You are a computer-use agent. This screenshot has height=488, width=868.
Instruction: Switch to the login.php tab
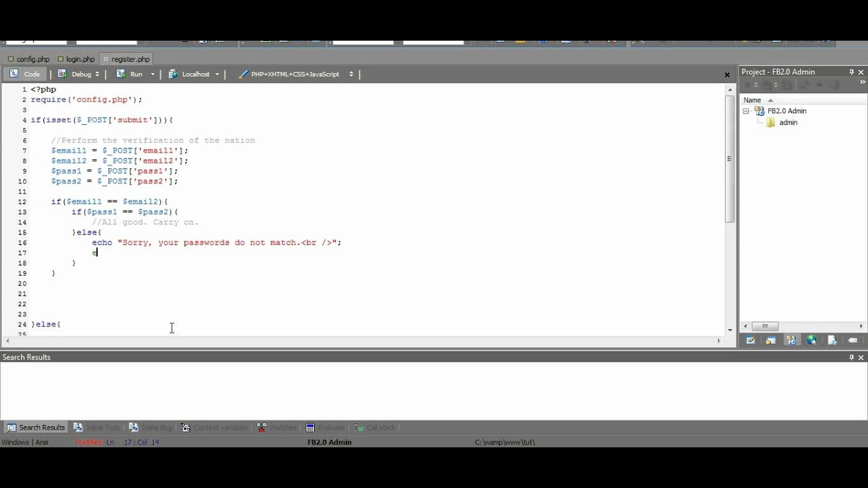coord(76,59)
